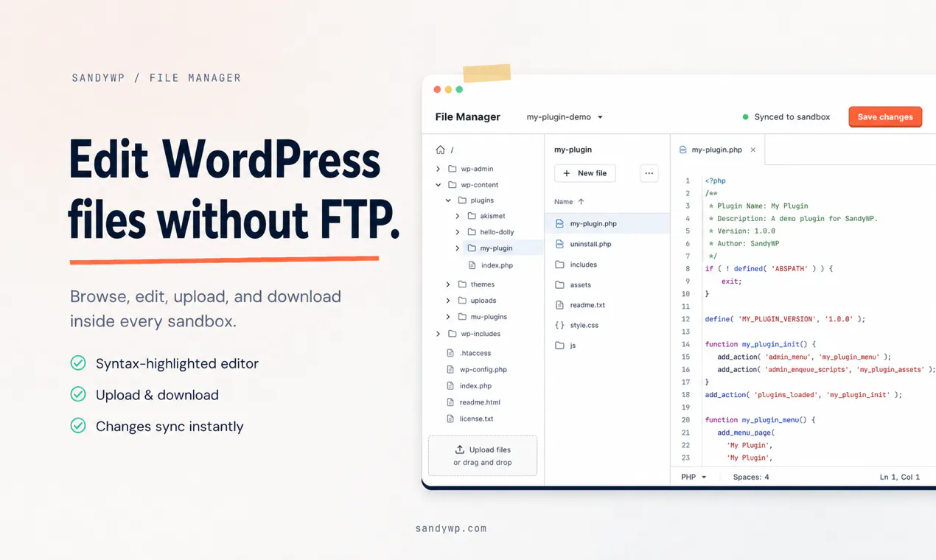Screen dimensions: 936x560
Task: Collapse the plugins folder chevron
Action: (448, 200)
